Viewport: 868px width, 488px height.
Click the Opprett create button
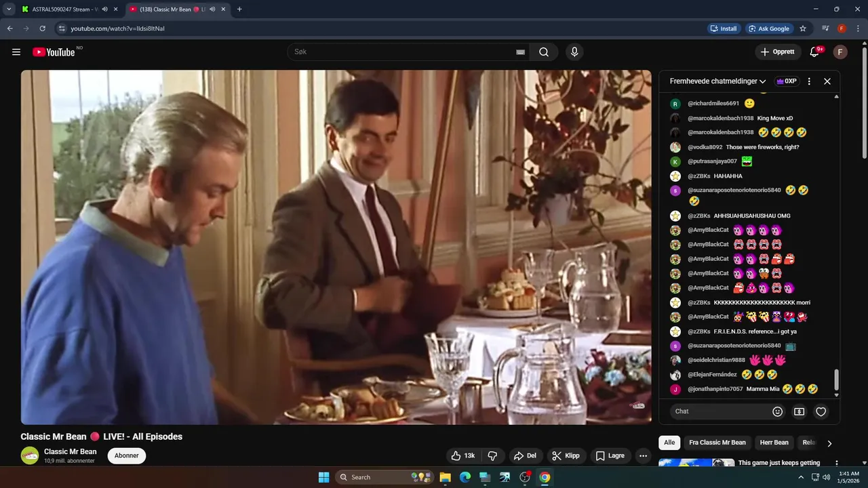[778, 52]
